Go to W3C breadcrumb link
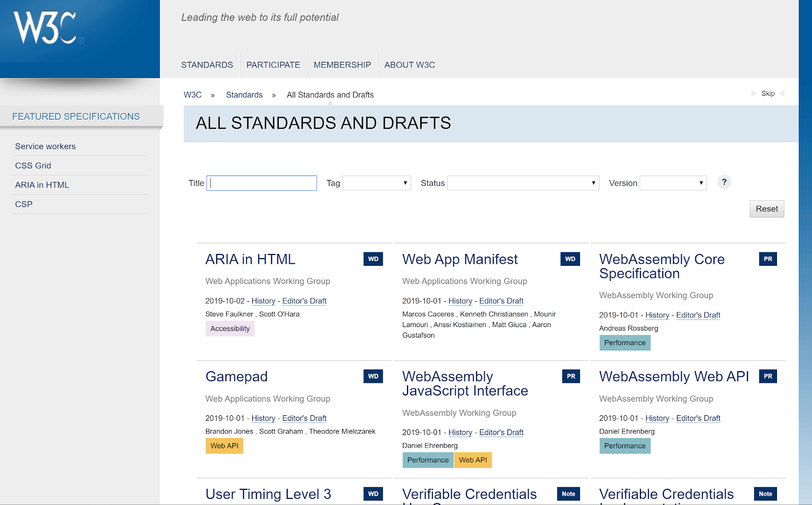The height and width of the screenshot is (505, 812). [x=192, y=95]
